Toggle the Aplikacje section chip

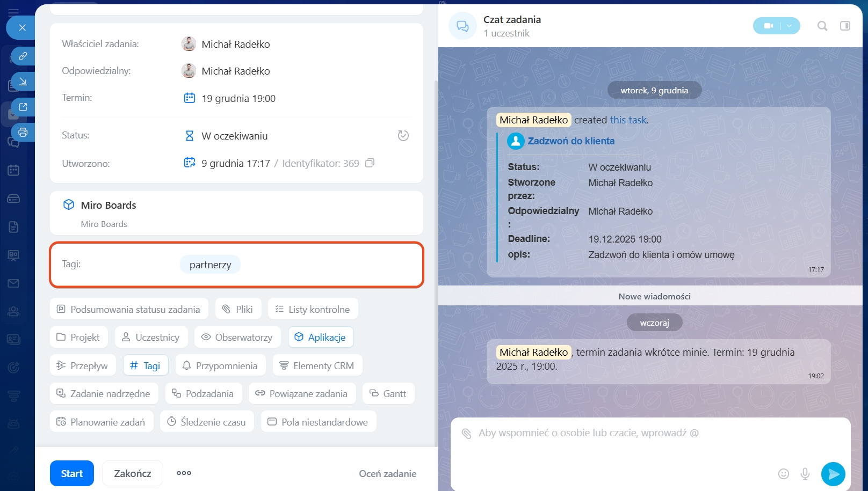tap(320, 337)
